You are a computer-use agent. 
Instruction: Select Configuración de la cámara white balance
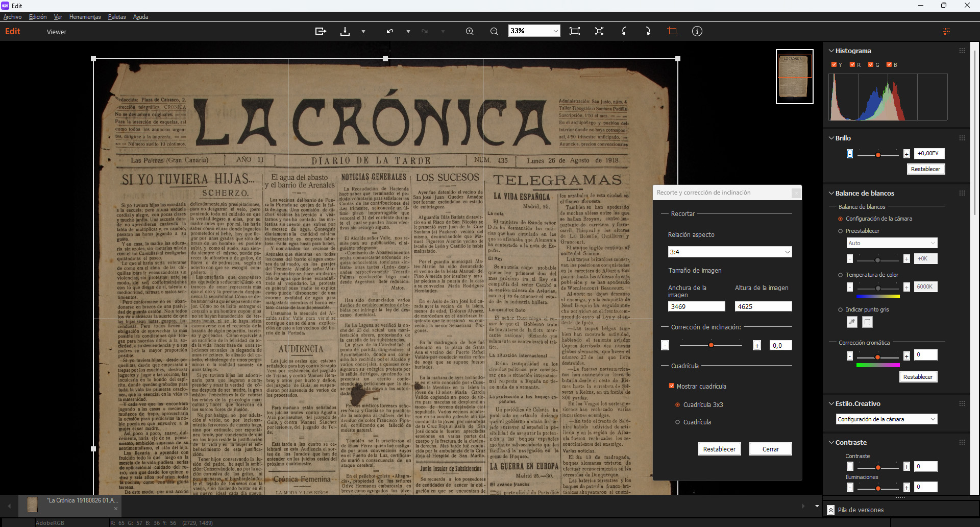(840, 219)
